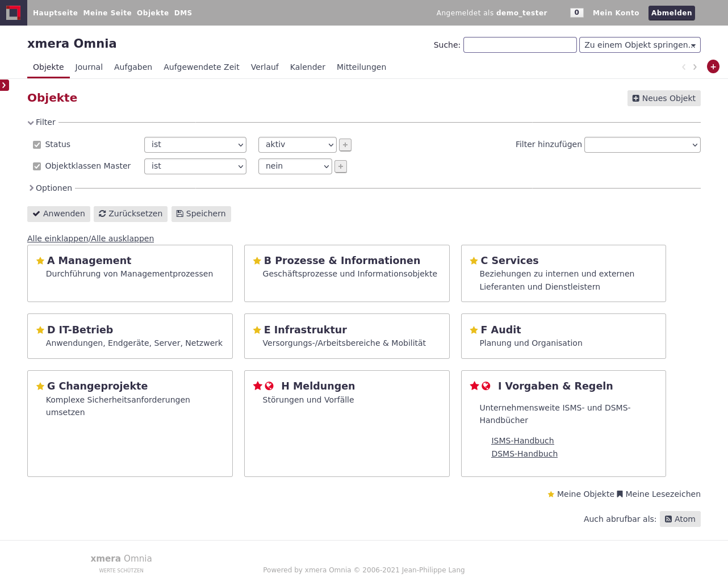Collapse the Filter section
This screenshot has height=586, width=728.
[41, 122]
